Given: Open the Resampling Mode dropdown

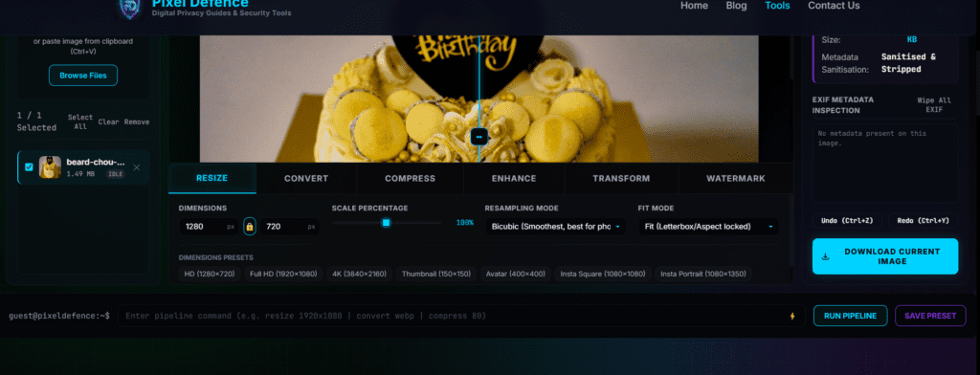Looking at the screenshot, I should [x=555, y=227].
